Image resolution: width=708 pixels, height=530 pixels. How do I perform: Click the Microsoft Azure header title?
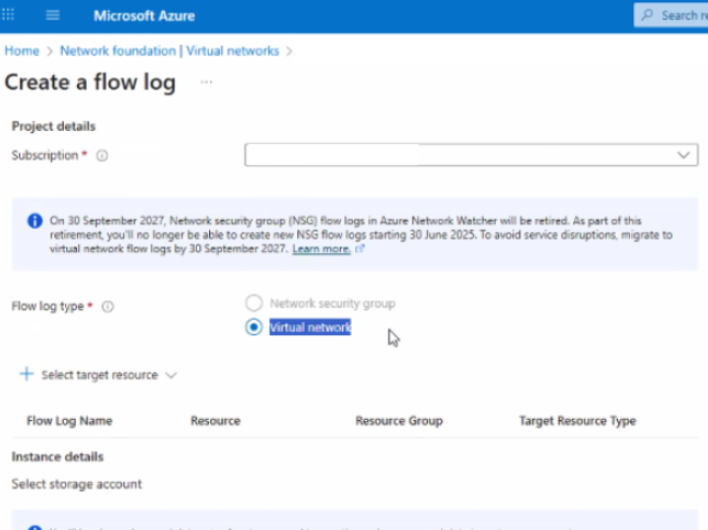(x=144, y=16)
